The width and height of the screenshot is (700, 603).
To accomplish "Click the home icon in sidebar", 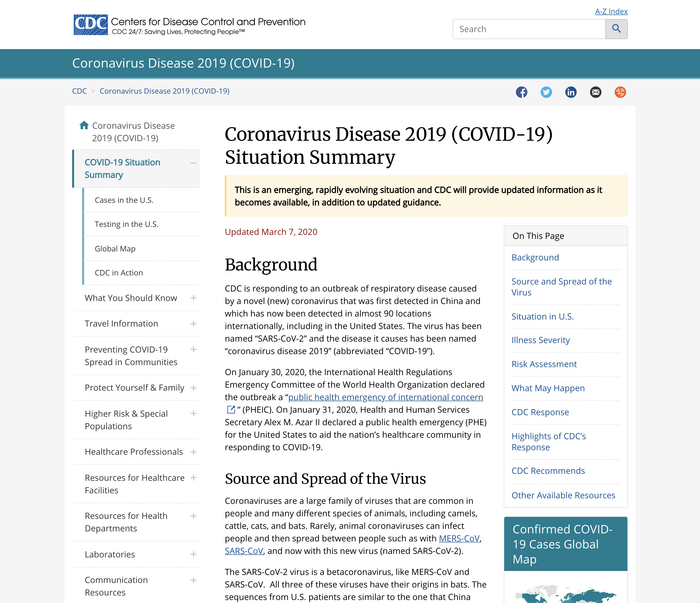I will pyautogui.click(x=84, y=125).
